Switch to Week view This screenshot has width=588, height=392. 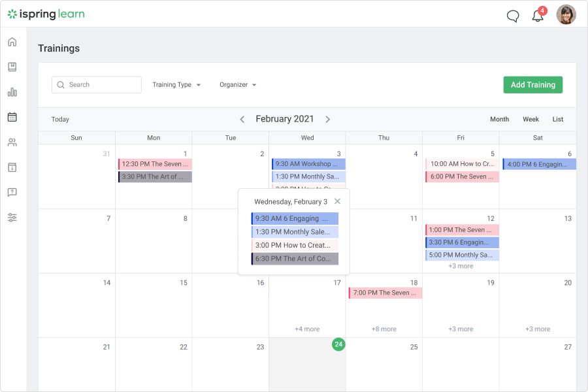(531, 119)
